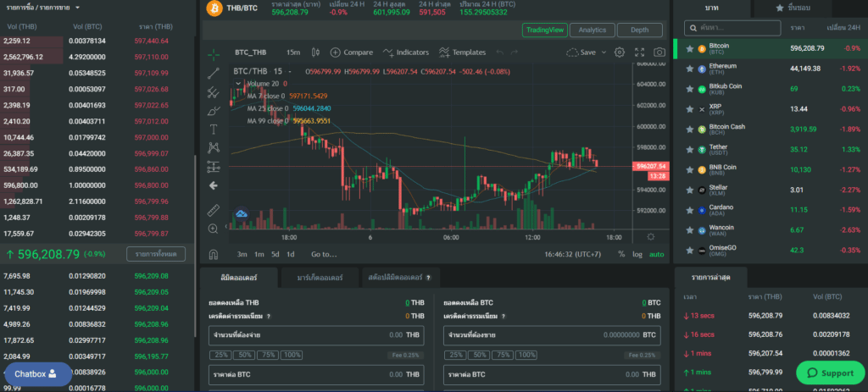
Task: Enter fullscreen chart mode
Action: 639,52
